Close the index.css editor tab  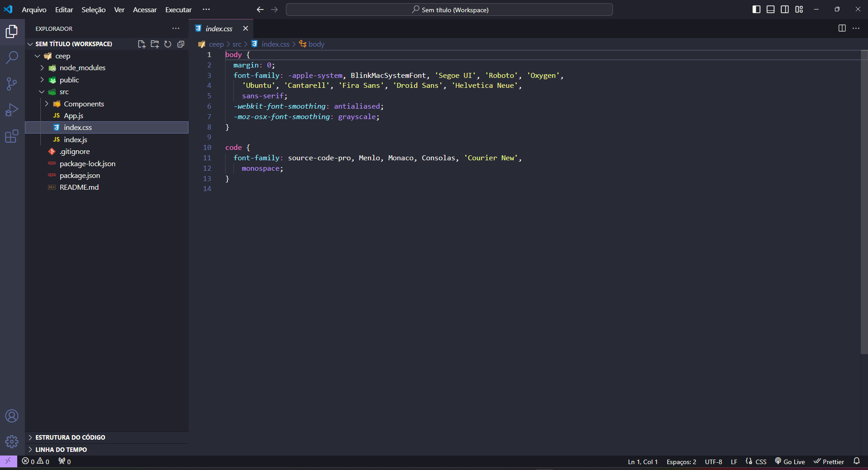[245, 29]
